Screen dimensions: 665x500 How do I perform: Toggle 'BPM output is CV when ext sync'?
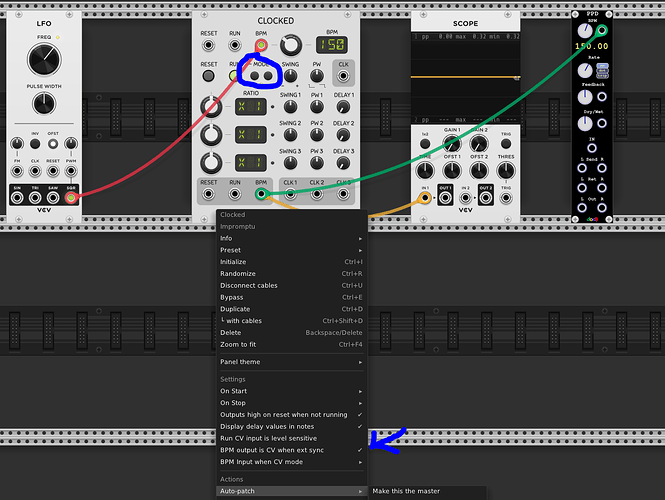pos(291,450)
